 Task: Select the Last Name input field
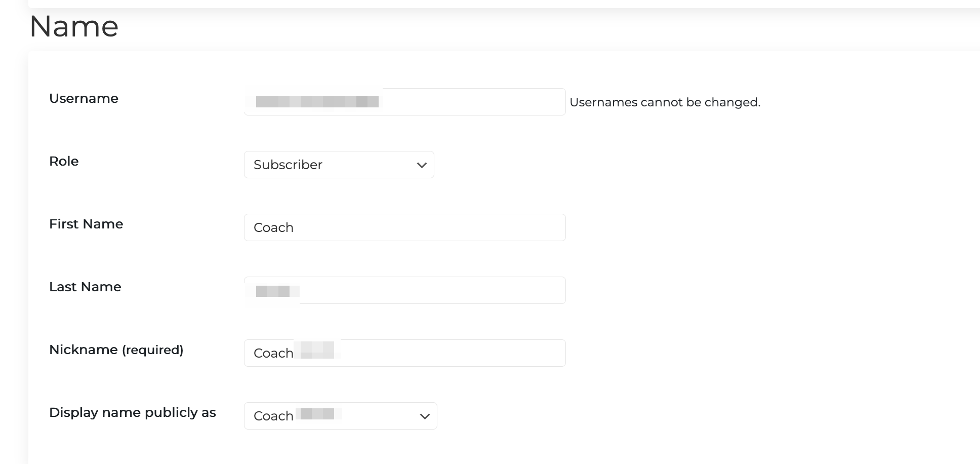pyautogui.click(x=404, y=290)
